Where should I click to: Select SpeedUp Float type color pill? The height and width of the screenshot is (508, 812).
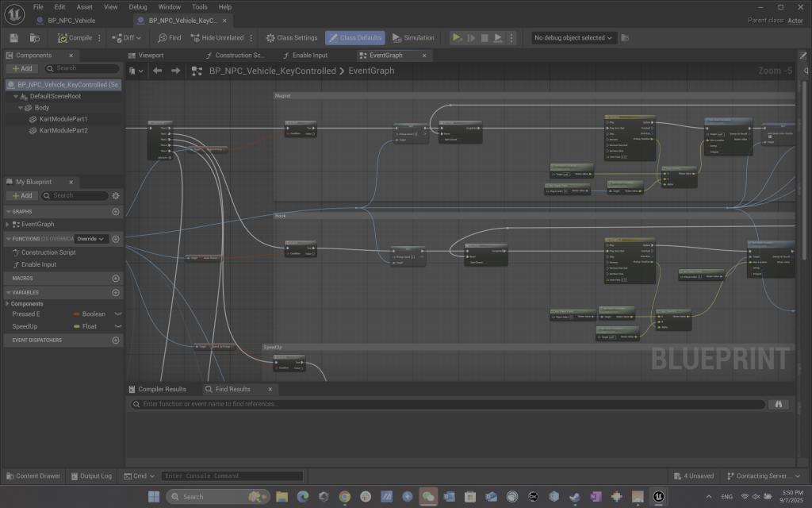point(76,326)
